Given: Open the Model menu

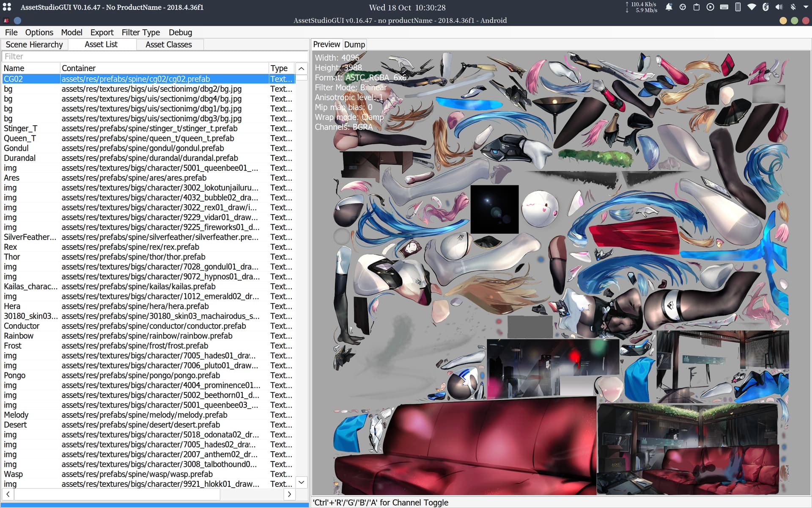Looking at the screenshot, I should pyautogui.click(x=71, y=32).
